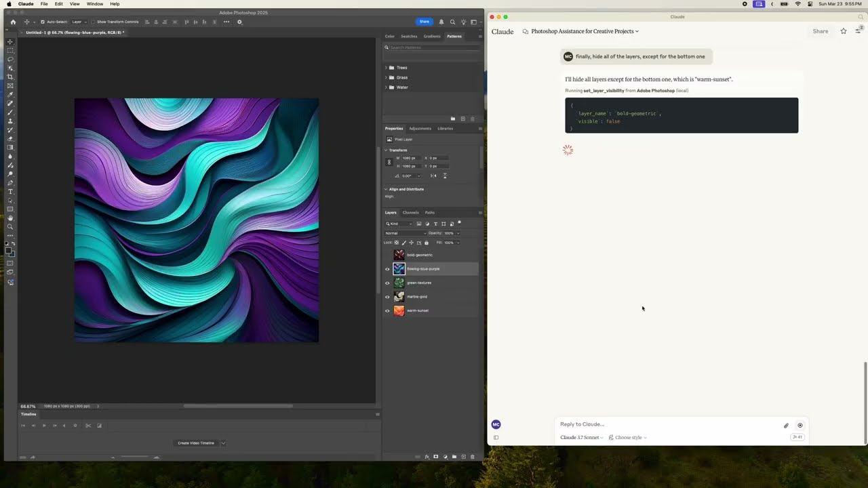Hide the warm-sunset layer
868x488 pixels.
click(x=388, y=310)
